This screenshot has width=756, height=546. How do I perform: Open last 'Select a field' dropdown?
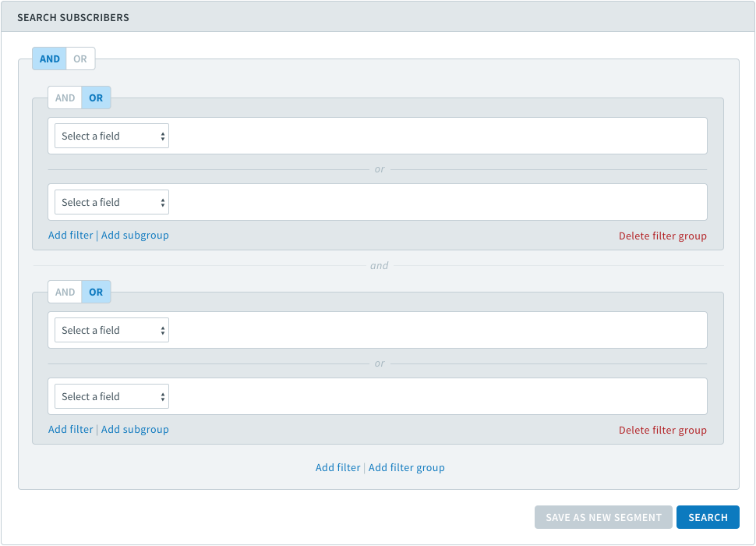click(112, 396)
